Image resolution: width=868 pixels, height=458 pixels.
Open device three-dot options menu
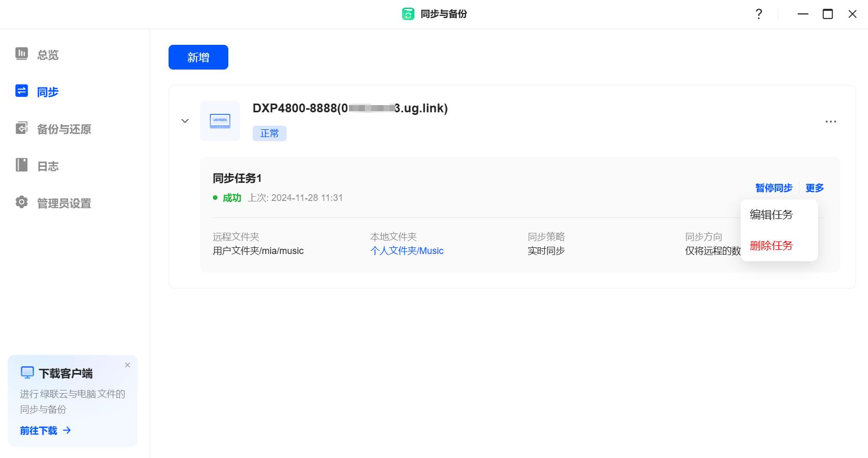coord(831,122)
